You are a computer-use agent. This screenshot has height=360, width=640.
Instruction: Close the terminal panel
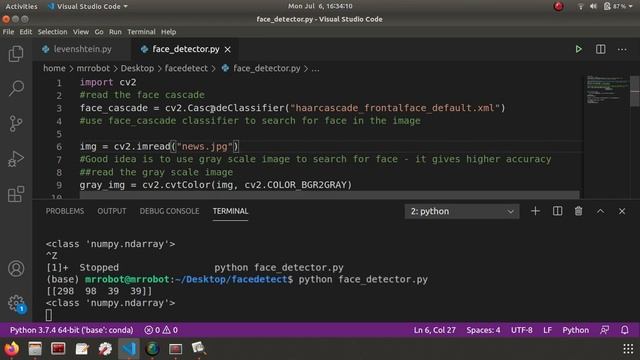click(x=622, y=211)
